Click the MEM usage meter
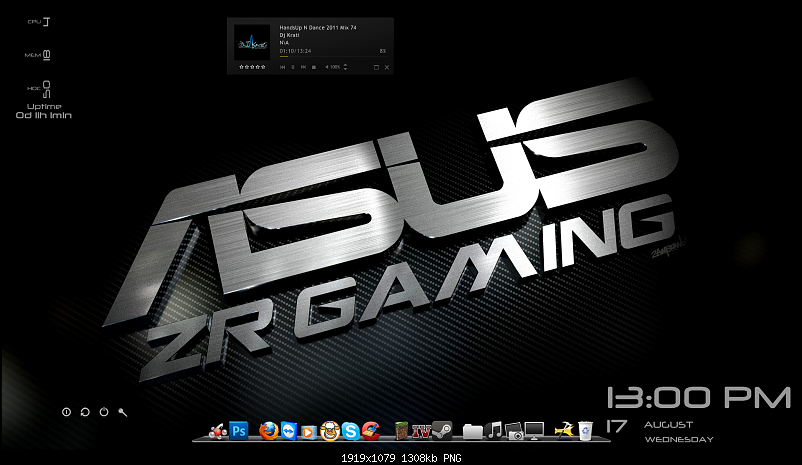This screenshot has width=802, height=465. [x=38, y=55]
